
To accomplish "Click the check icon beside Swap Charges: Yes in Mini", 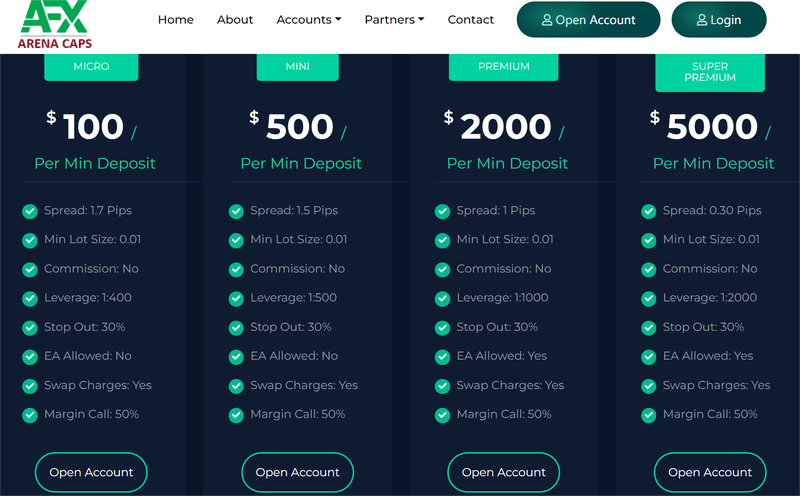I will 236,386.
